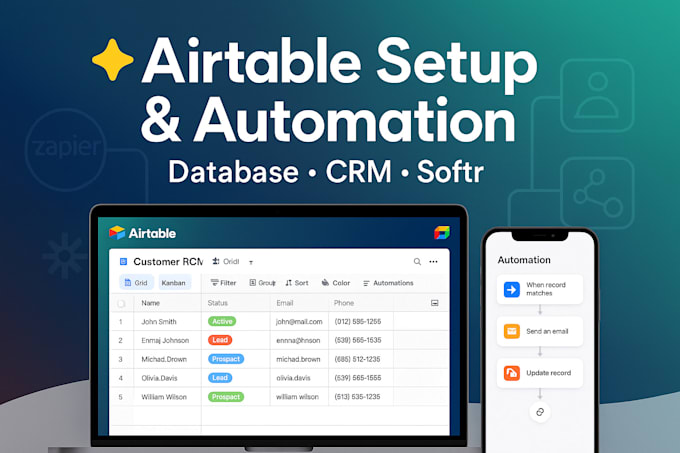
Task: Open the Oridl view selector
Action: pos(226,261)
